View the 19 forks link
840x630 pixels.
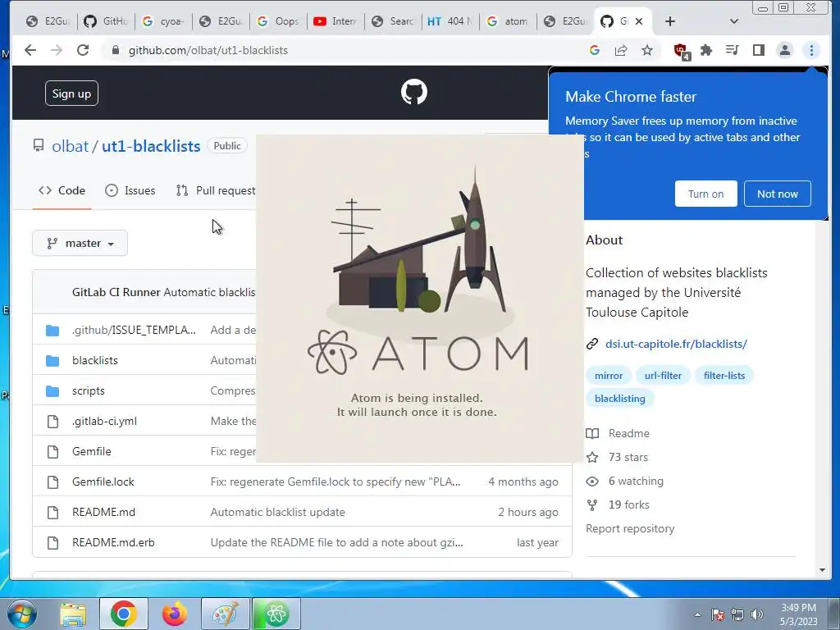[x=619, y=504]
